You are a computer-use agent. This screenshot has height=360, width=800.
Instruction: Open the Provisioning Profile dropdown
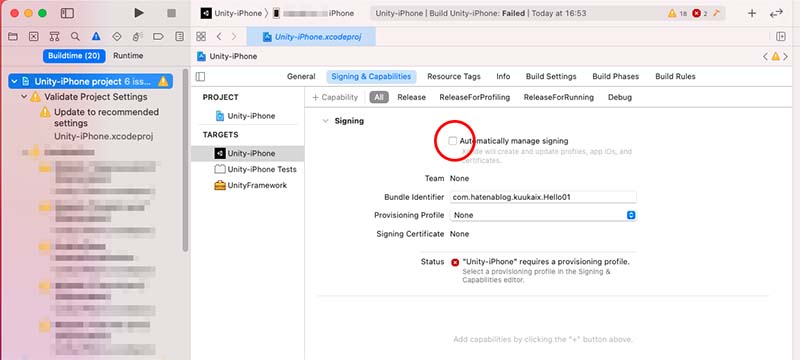543,215
